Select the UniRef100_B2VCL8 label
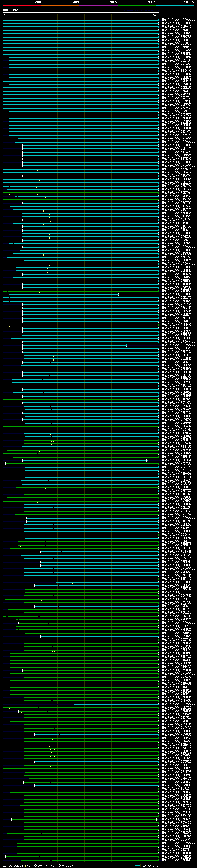The height and width of the screenshot is (868, 197). [176, 169]
